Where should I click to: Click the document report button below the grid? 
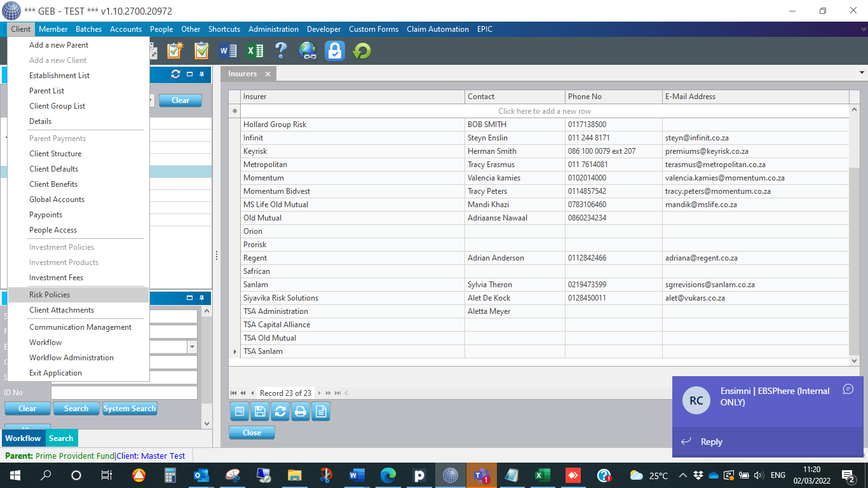(x=321, y=412)
